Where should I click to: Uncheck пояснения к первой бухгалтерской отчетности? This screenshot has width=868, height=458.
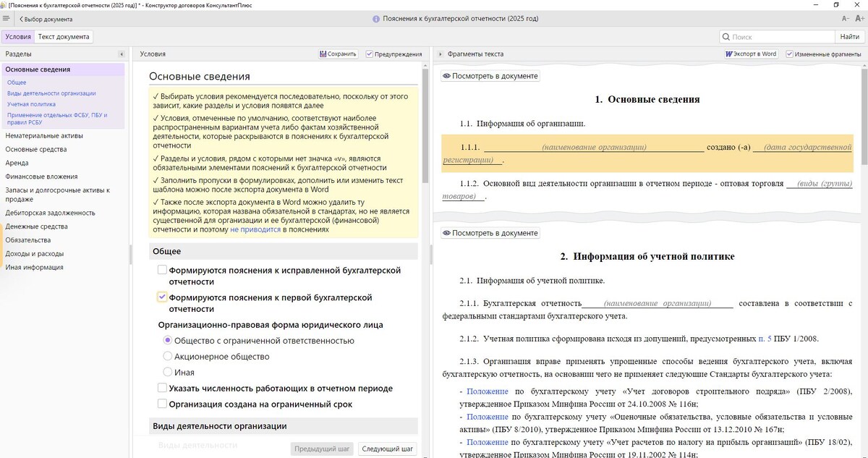[x=162, y=297]
